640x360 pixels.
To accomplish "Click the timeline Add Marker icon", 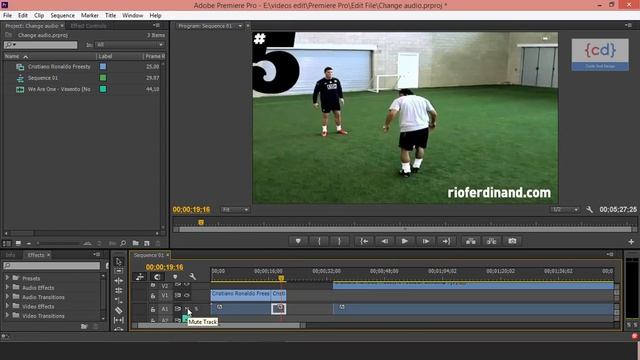I will pos(175,277).
